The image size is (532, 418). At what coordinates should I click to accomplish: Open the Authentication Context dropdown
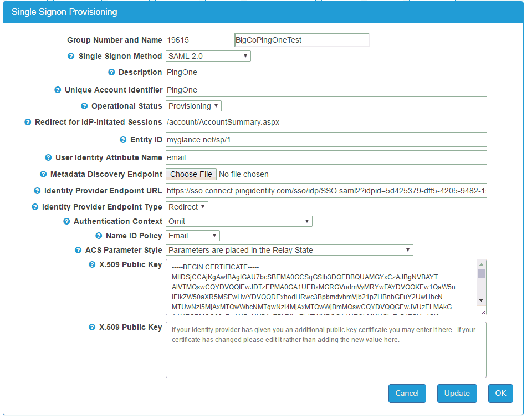click(x=239, y=221)
